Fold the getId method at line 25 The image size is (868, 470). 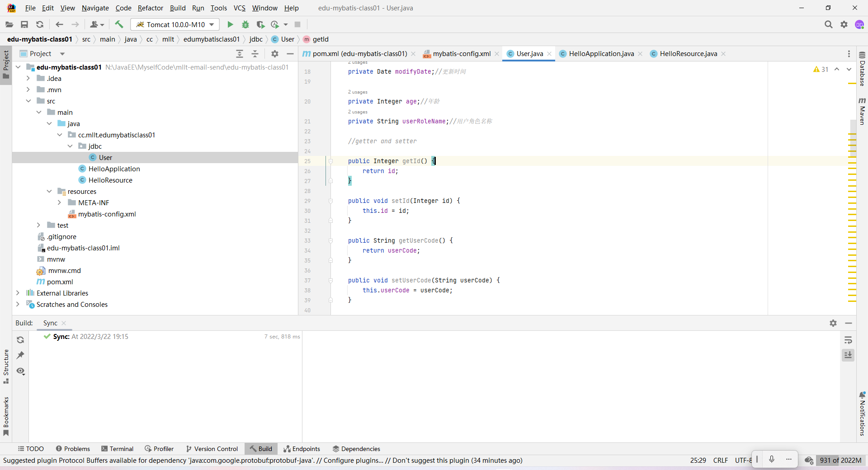click(x=330, y=161)
